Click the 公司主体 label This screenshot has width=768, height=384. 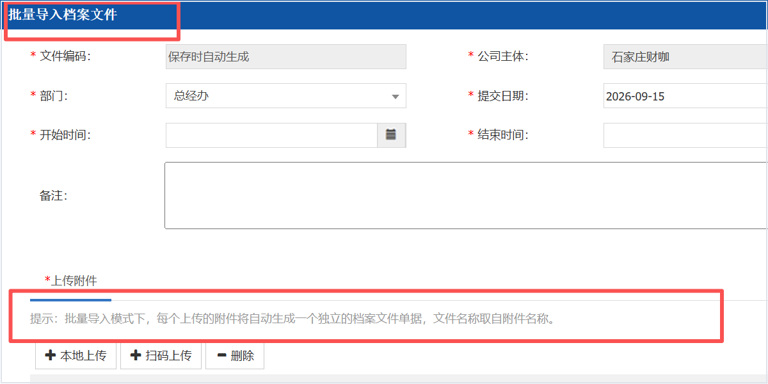coord(504,56)
